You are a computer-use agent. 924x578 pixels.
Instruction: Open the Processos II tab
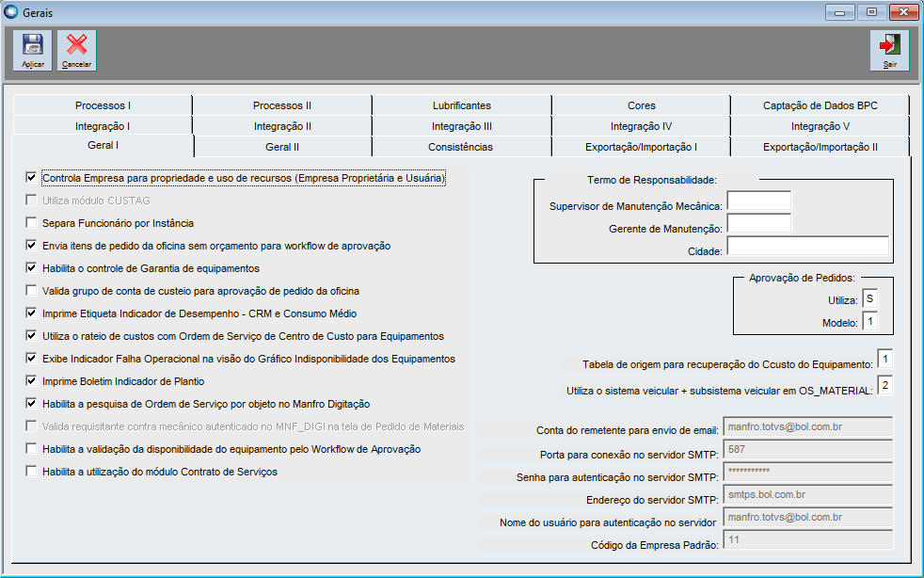click(x=282, y=105)
